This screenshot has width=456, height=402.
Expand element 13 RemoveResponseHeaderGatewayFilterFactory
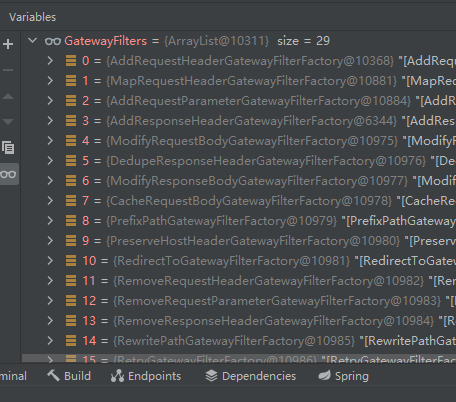[50, 321]
